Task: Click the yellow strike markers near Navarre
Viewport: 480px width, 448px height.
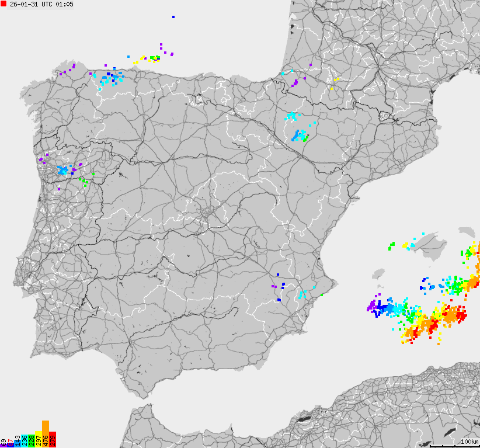Action: (336, 80)
